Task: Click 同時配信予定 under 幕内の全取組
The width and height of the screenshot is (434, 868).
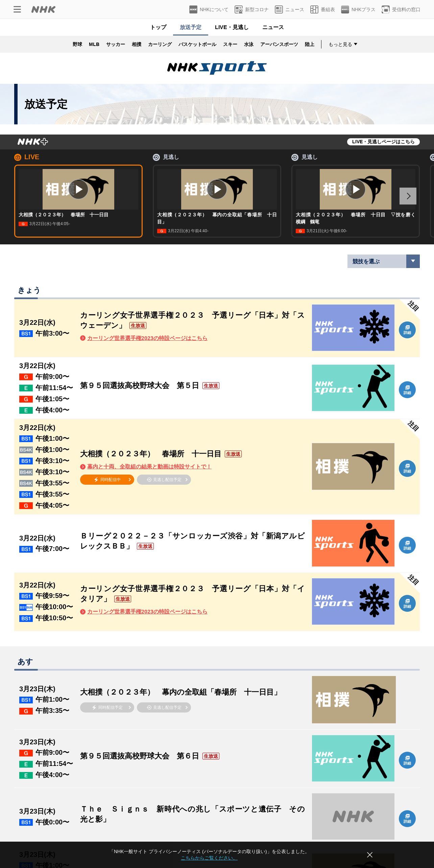Action: tap(107, 707)
